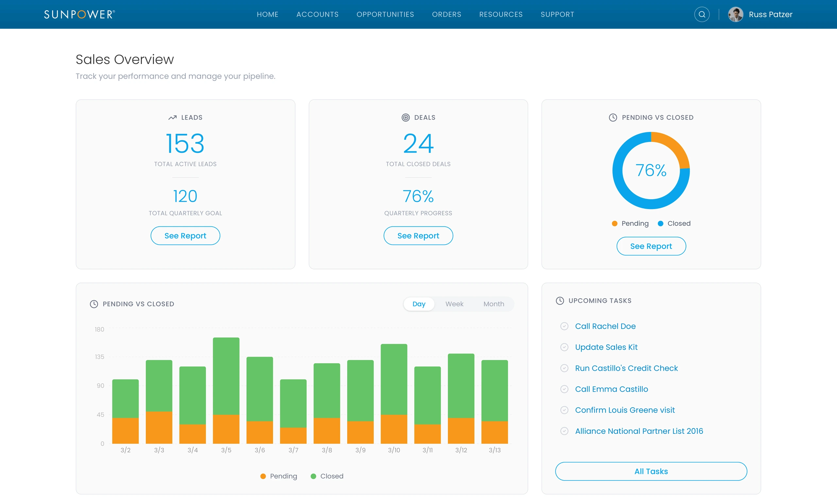The height and width of the screenshot is (504, 837).
Task: Click the 76% figure inside the donut
Action: [651, 170]
